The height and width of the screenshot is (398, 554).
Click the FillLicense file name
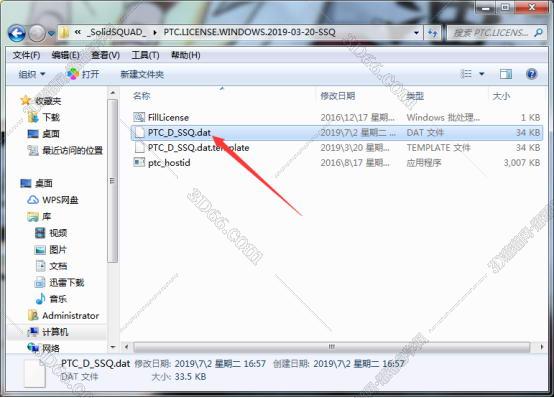[168, 117]
